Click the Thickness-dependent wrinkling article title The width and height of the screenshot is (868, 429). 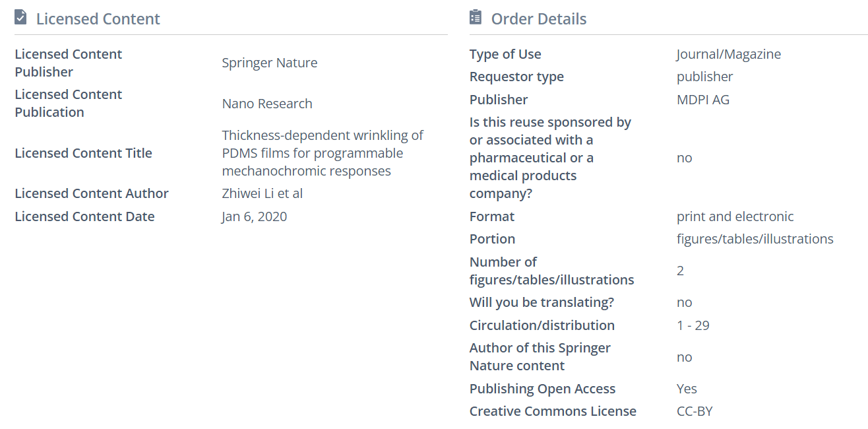point(322,153)
